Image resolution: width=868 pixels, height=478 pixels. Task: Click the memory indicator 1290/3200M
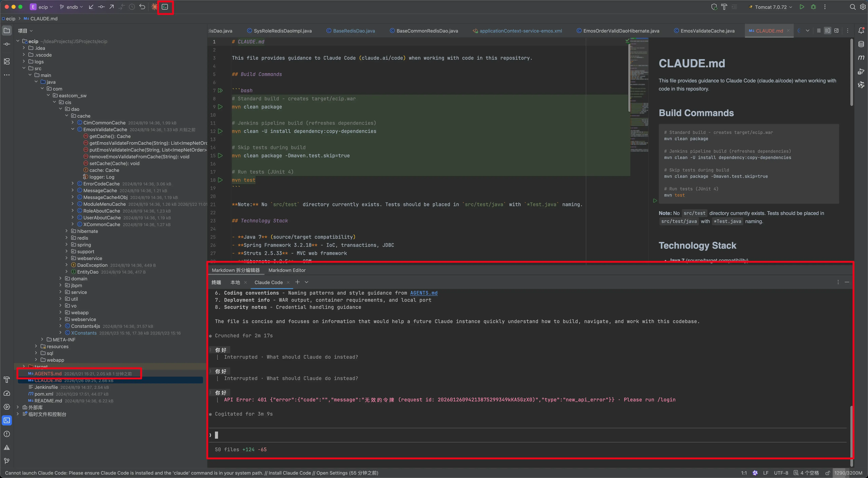848,473
